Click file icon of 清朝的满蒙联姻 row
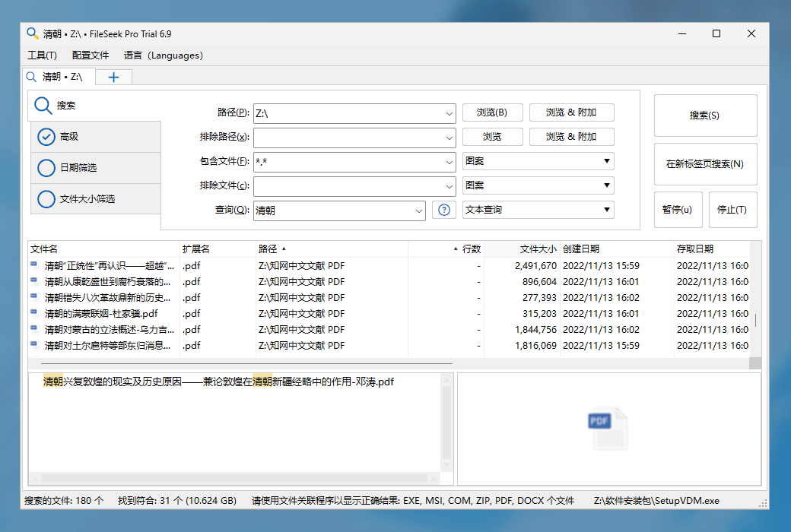Screen dimensions: 791x532 point(35,313)
